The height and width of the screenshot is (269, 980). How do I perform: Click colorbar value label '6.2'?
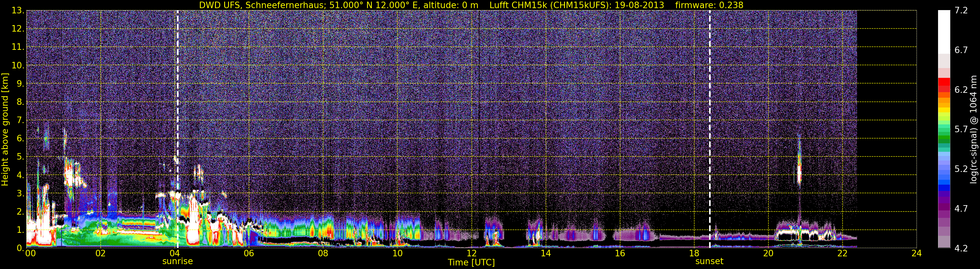point(961,90)
